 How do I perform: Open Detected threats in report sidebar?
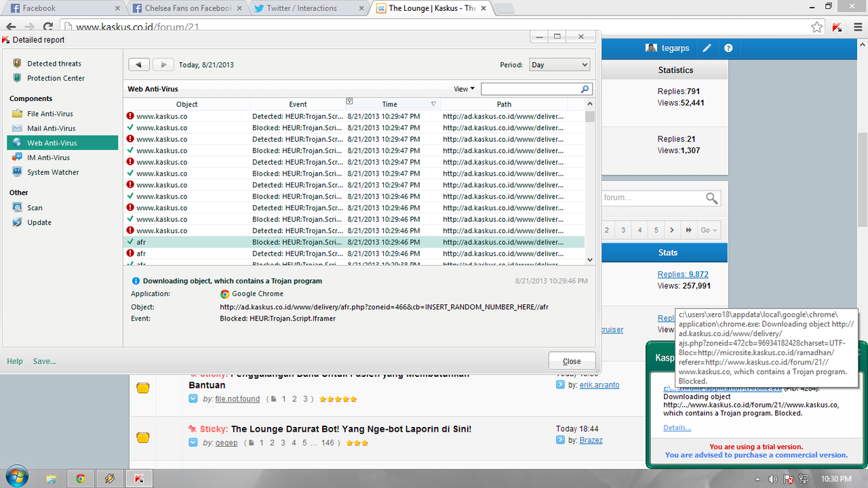[54, 64]
